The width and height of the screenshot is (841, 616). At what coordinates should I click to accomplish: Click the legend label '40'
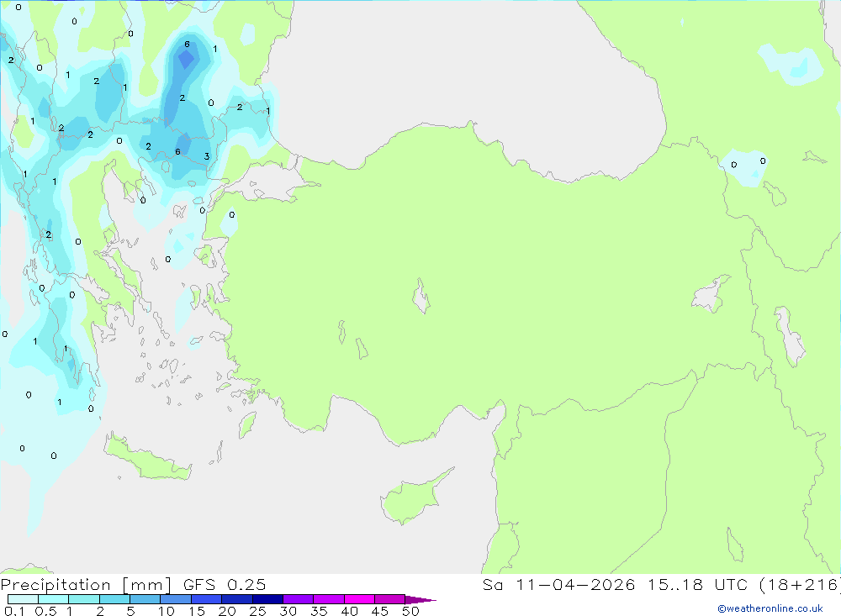pyautogui.click(x=349, y=611)
